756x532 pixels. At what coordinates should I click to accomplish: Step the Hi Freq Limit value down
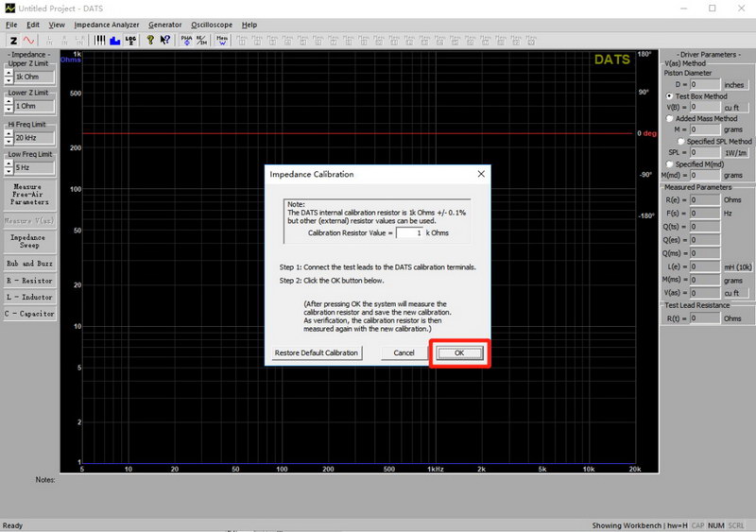coord(9,142)
